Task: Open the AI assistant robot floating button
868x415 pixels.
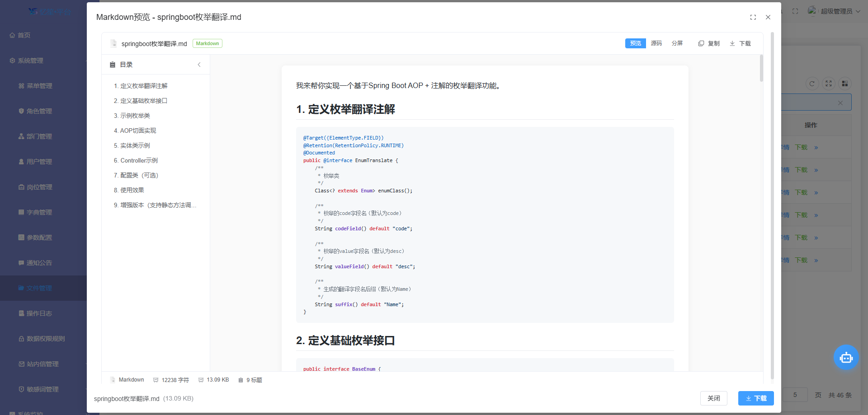Action: (x=846, y=358)
